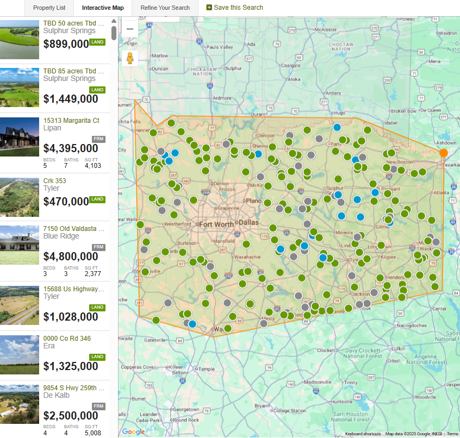Click the listing scrollbar up arrow
460x438 pixels.
[x=114, y=21]
